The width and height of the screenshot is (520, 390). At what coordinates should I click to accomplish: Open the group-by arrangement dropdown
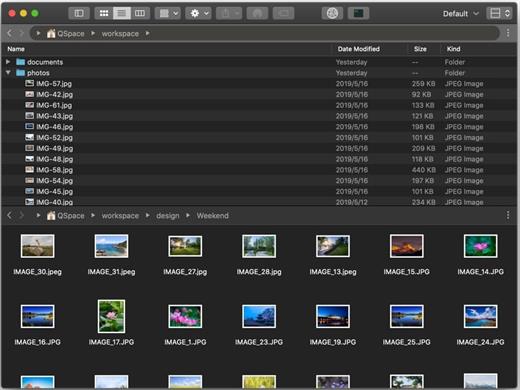[168, 13]
